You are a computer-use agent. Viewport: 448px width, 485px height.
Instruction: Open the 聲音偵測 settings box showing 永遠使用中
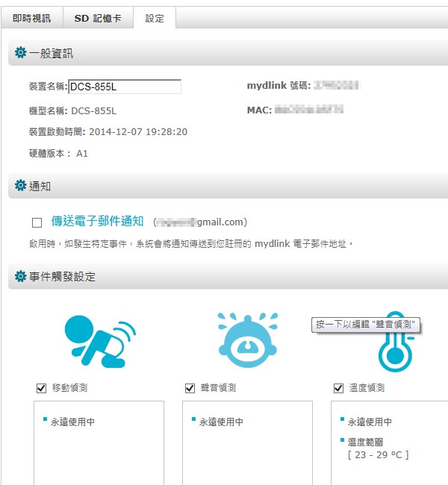tap(247, 440)
